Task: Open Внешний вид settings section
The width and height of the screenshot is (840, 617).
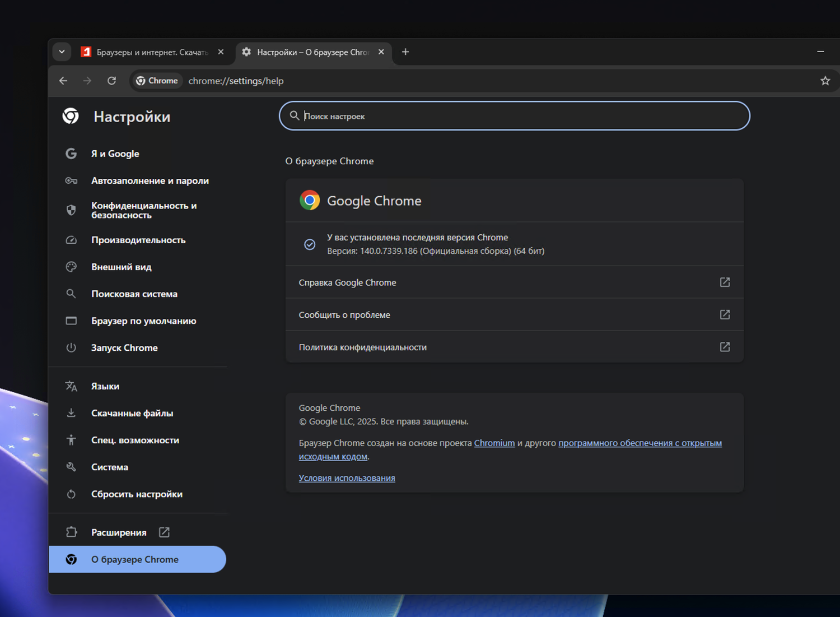Action: 137,267
